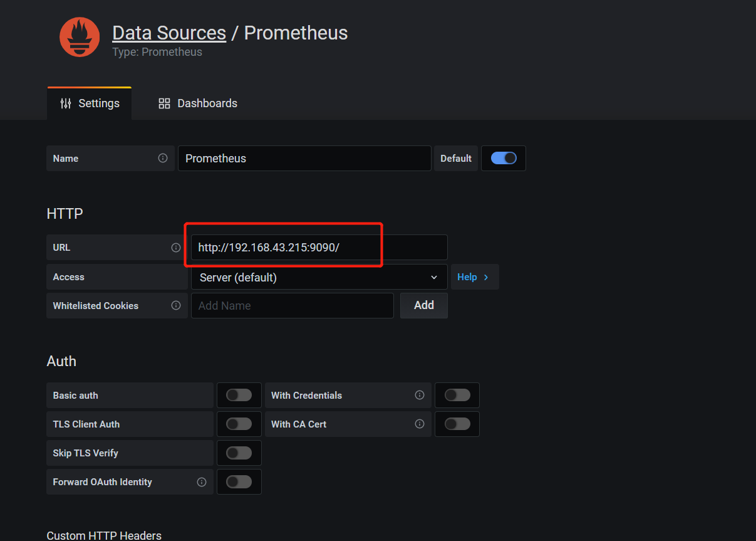
Task: Click the Prometheus flame logo icon
Action: [x=80, y=38]
